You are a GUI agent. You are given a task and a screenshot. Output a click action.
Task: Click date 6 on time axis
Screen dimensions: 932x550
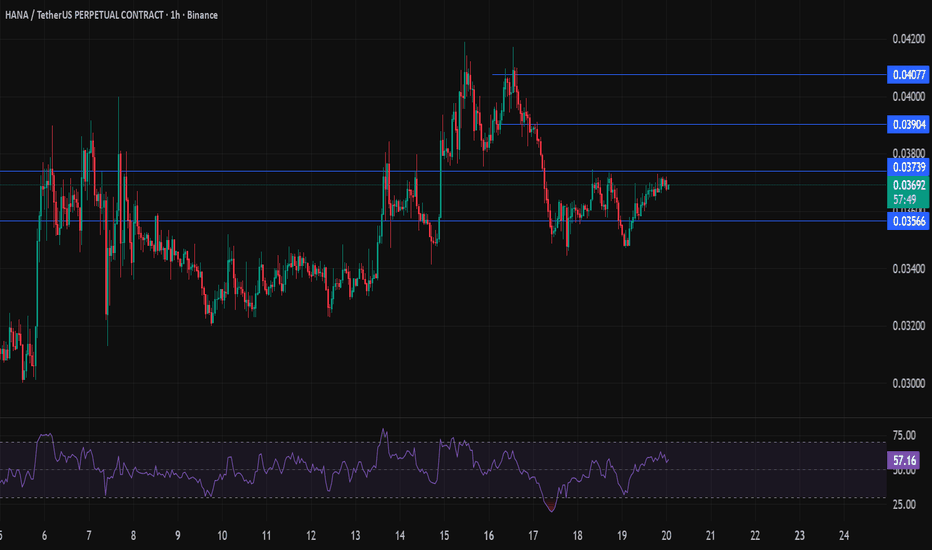(x=45, y=536)
